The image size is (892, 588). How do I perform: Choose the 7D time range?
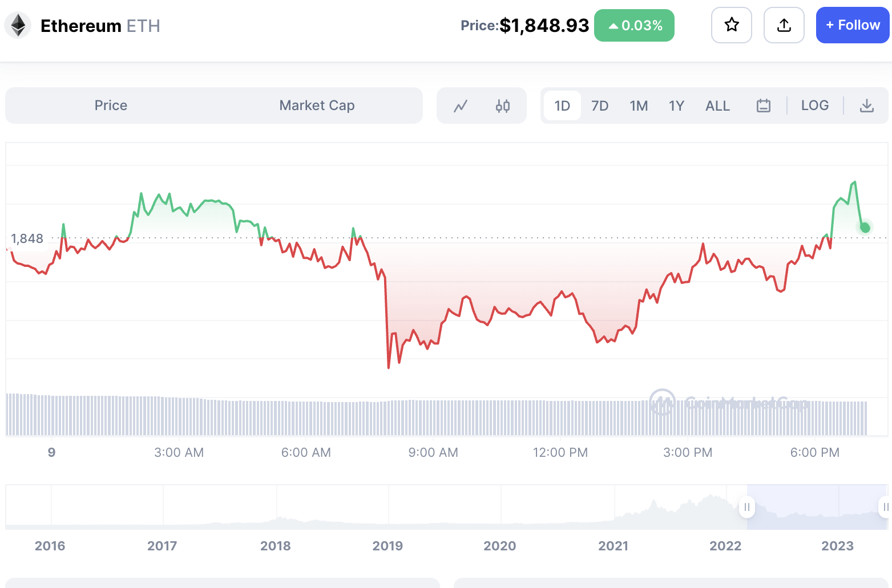point(600,106)
